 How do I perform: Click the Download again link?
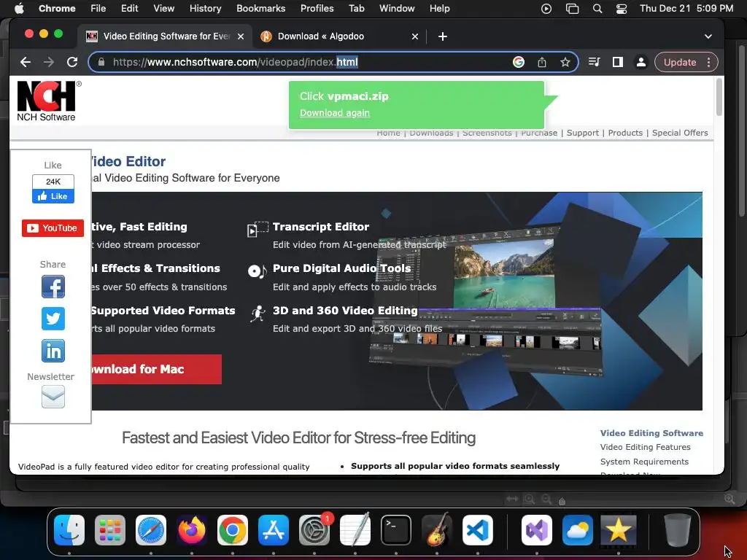[x=334, y=113]
